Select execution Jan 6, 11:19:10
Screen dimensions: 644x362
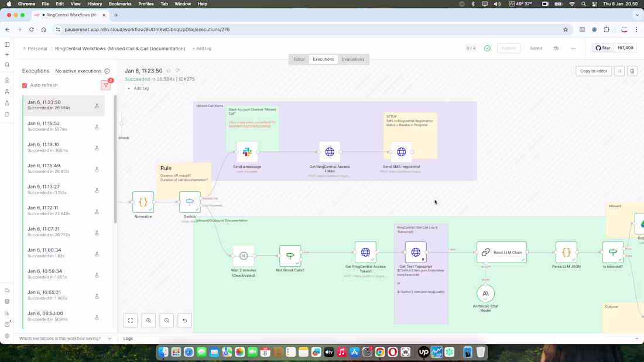64,147
